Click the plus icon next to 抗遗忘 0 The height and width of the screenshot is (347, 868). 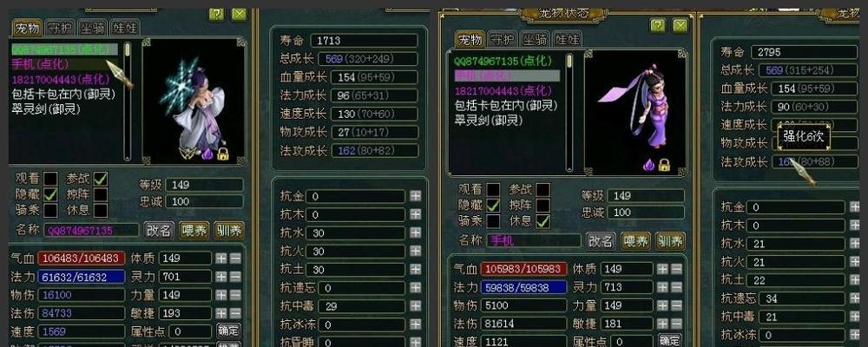click(415, 288)
